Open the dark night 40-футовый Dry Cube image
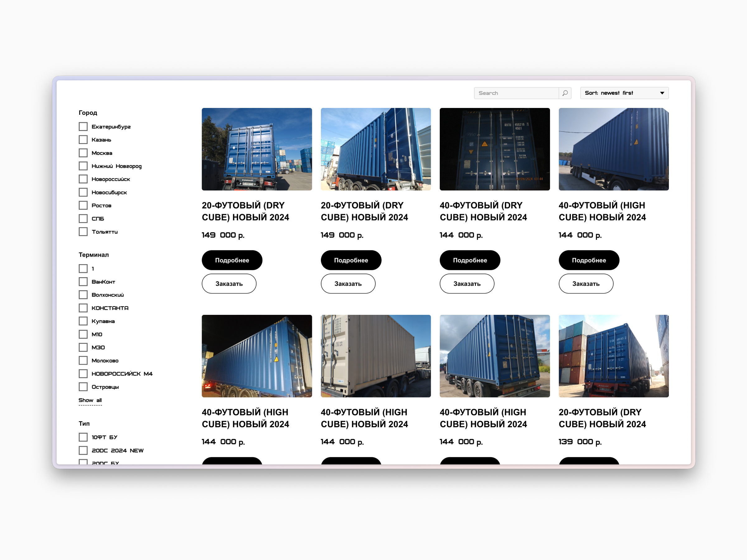 pos(494,149)
